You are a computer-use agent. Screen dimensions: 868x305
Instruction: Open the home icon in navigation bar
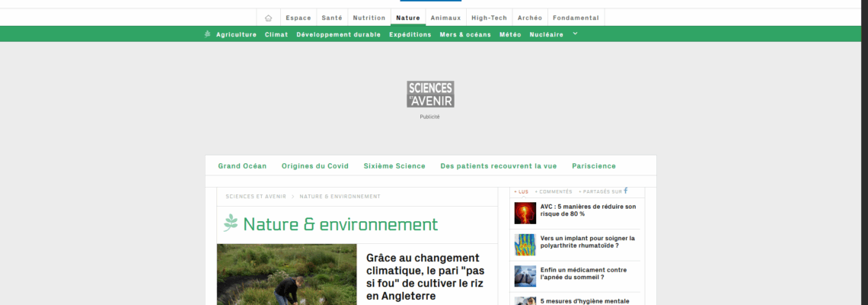[x=268, y=18]
